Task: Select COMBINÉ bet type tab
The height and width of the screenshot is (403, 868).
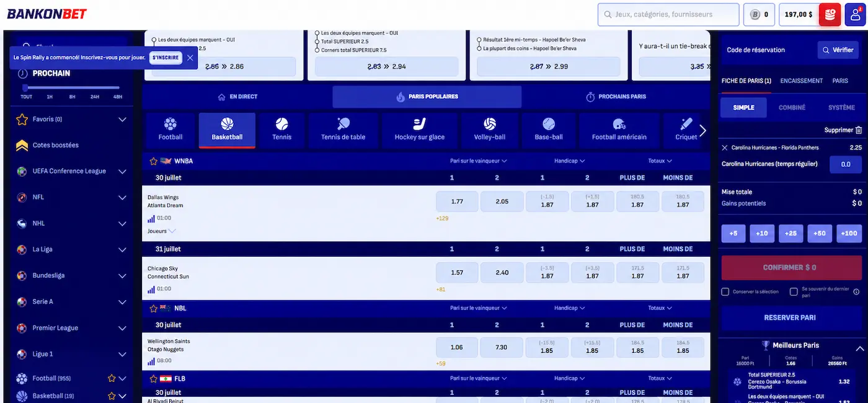Action: [792, 108]
